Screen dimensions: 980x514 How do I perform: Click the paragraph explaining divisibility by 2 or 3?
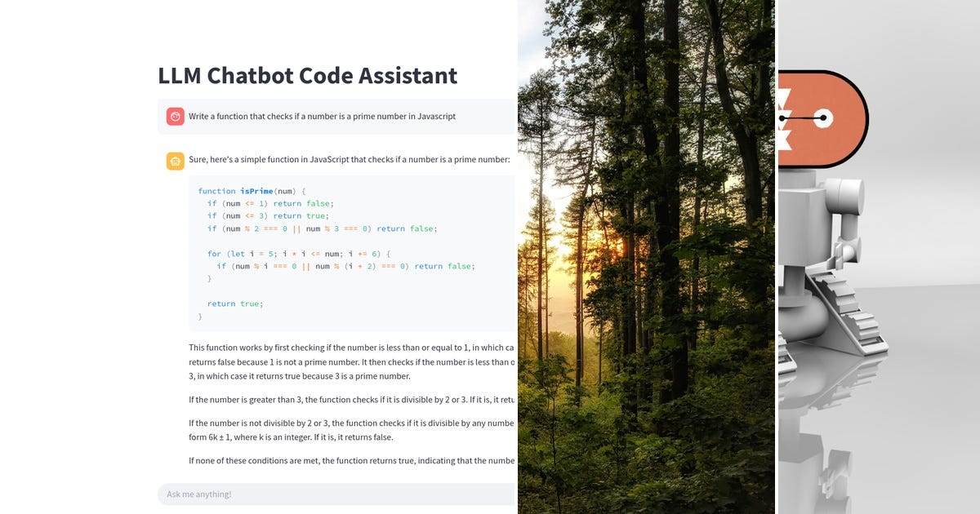click(343, 399)
